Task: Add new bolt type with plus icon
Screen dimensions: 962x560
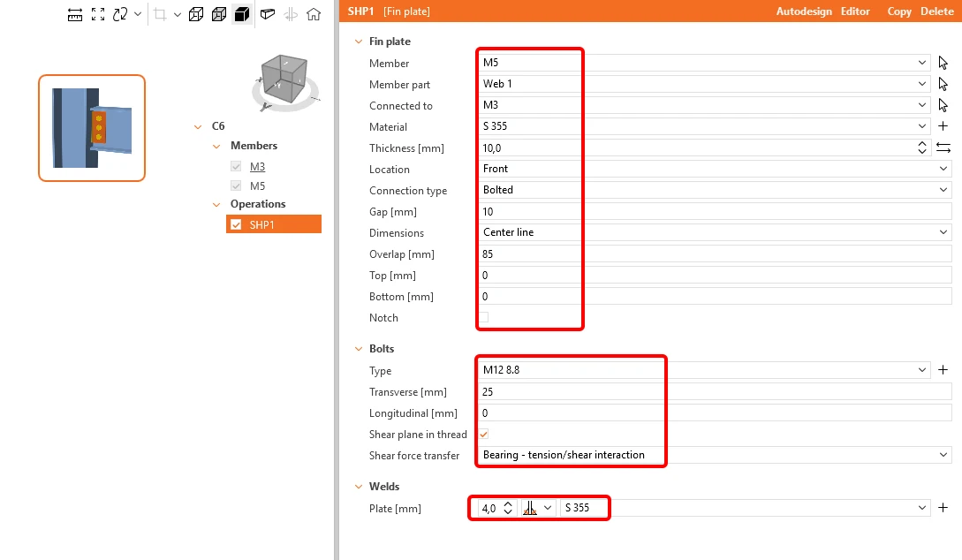Action: 943,370
